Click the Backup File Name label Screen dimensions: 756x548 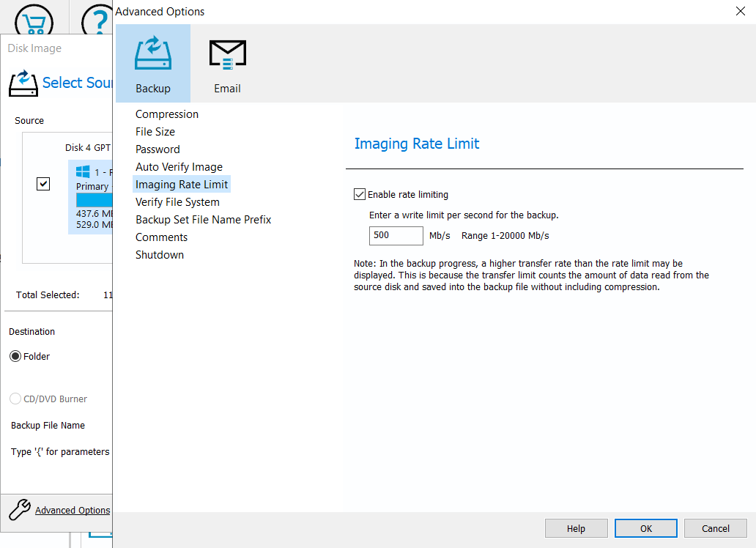pos(48,426)
